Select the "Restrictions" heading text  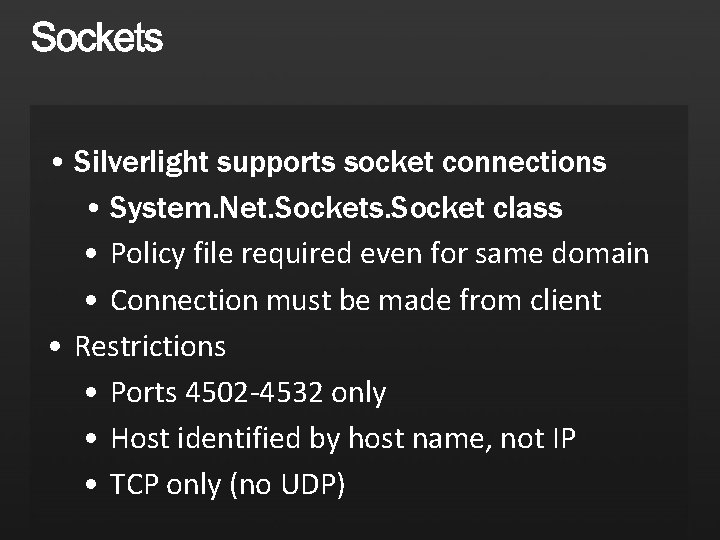[151, 346]
